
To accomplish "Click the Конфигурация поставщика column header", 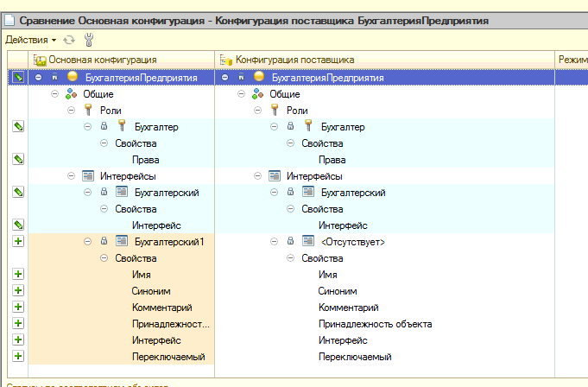I will (294, 60).
